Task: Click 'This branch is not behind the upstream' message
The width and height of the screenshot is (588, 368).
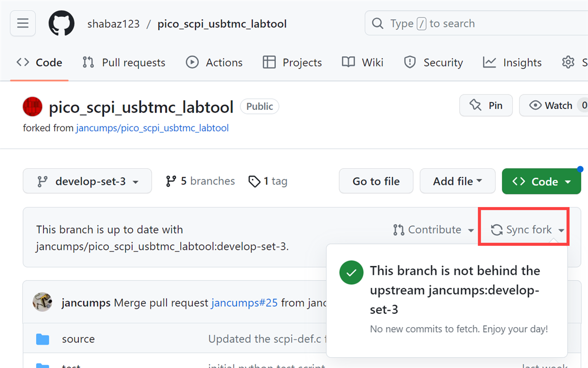Action: (x=455, y=290)
